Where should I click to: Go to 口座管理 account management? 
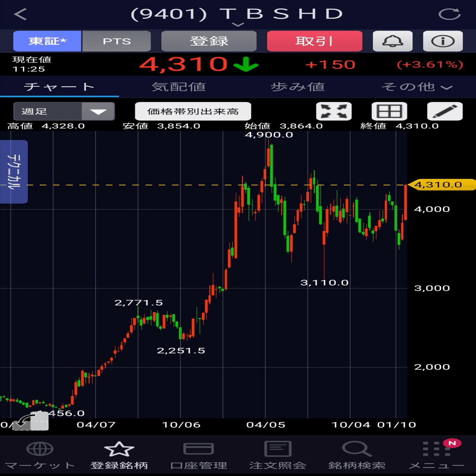tap(198, 455)
